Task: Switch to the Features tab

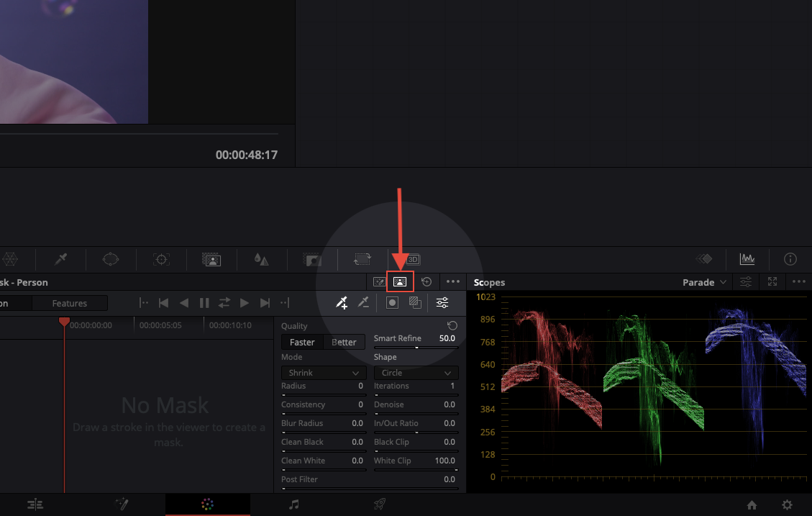Action: coord(70,304)
